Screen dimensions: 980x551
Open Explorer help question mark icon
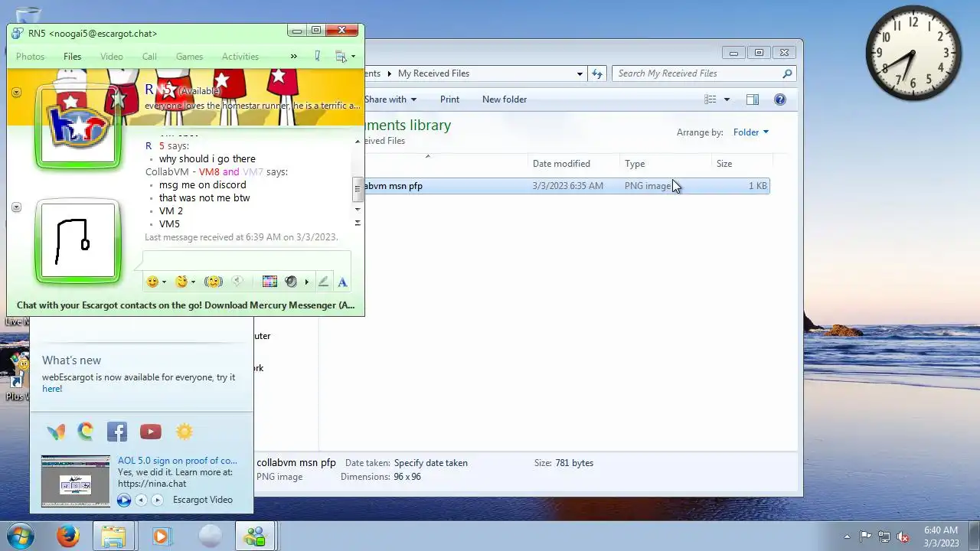tap(780, 99)
